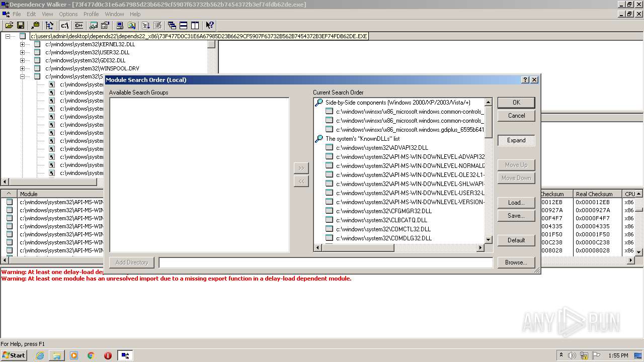Open System Information toolbar icon
The height and width of the screenshot is (362, 644).
(120, 25)
